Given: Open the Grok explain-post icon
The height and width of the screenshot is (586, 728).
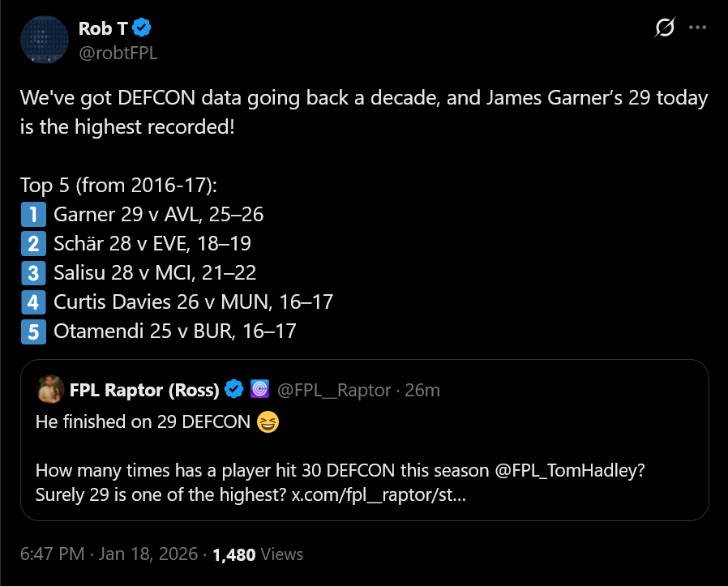Looking at the screenshot, I should pyautogui.click(x=664, y=28).
